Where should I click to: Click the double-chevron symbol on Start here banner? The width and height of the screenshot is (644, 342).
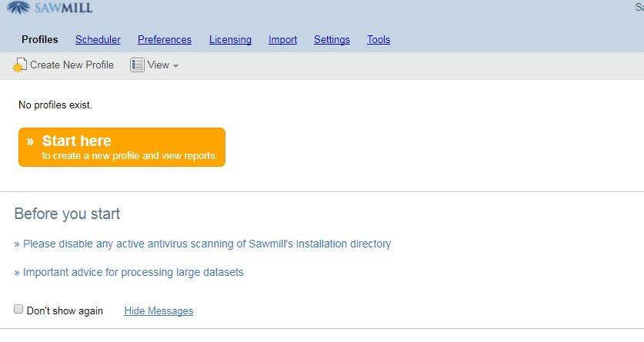pos(30,141)
